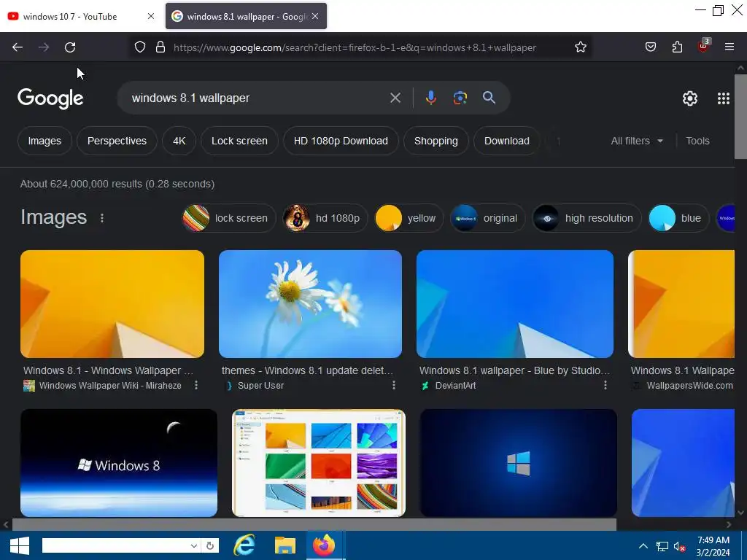Close the YouTube tab

151,16
